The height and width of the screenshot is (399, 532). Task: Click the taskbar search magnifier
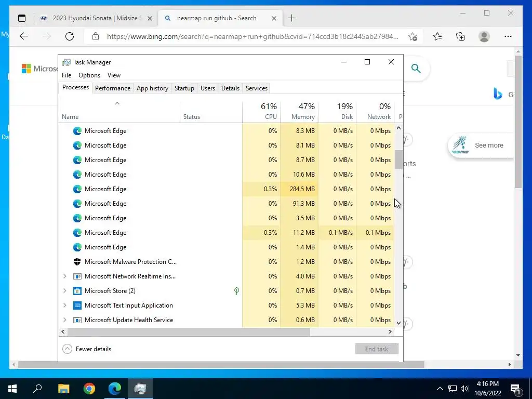pyautogui.click(x=37, y=389)
